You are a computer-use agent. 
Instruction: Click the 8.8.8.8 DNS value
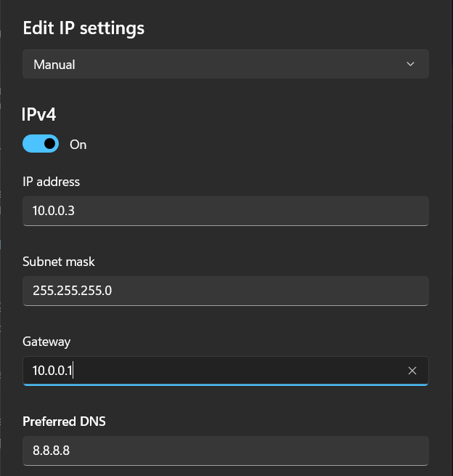point(52,451)
